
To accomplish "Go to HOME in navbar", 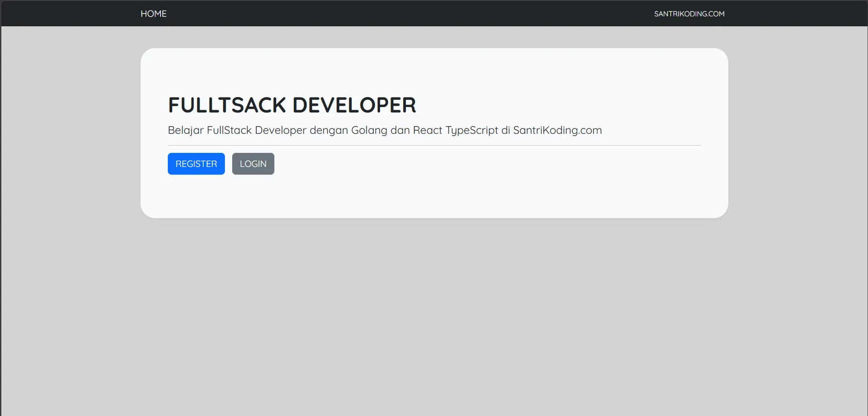I will pos(153,14).
